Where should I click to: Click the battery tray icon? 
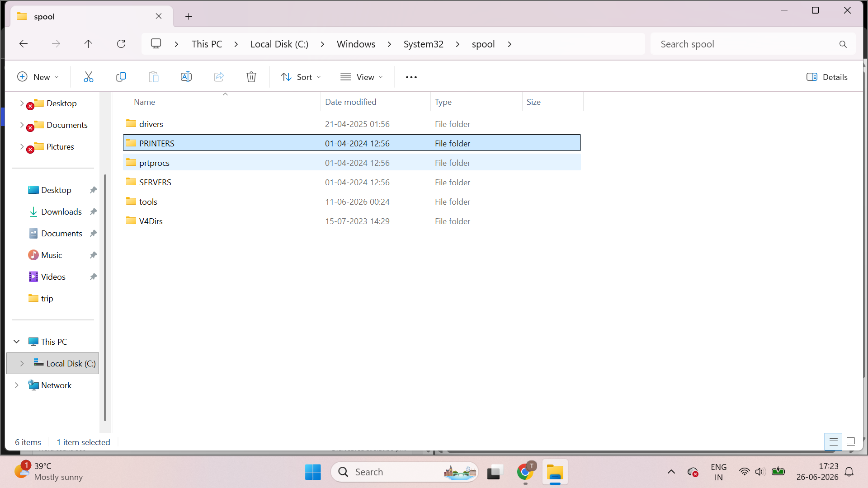pyautogui.click(x=778, y=472)
